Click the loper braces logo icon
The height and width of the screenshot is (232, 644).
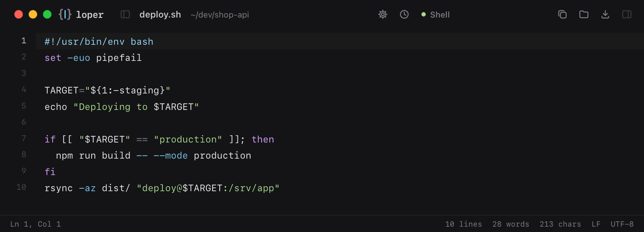point(65,14)
